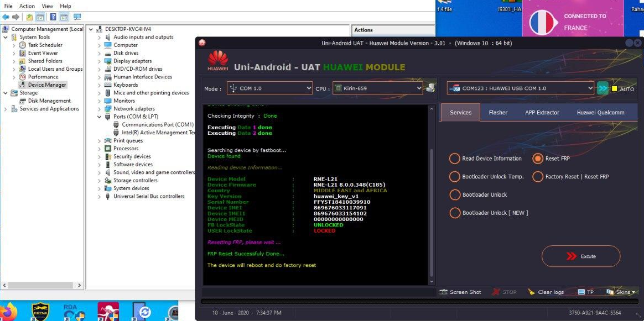Select Bootloader Unlock [ NEW ] option
The width and height of the screenshot is (644, 321).
[489, 213]
